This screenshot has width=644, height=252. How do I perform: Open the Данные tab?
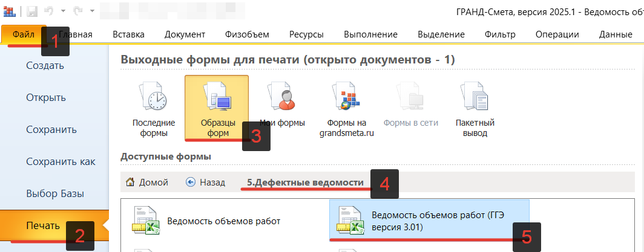tap(616, 34)
